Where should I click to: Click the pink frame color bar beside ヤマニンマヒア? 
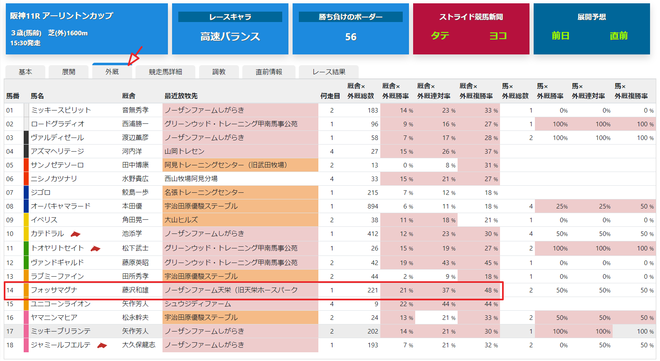pyautogui.click(x=27, y=318)
